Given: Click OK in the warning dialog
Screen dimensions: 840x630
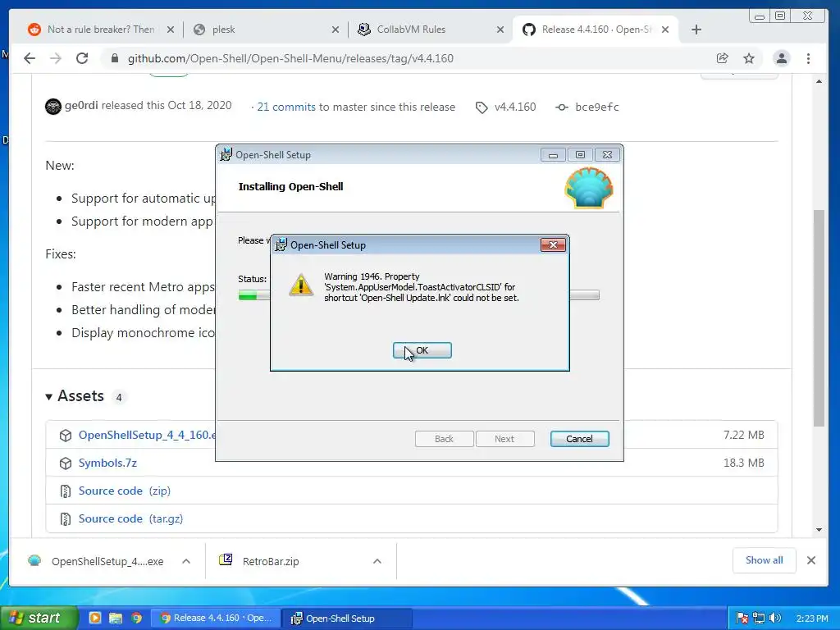Looking at the screenshot, I should tap(422, 350).
